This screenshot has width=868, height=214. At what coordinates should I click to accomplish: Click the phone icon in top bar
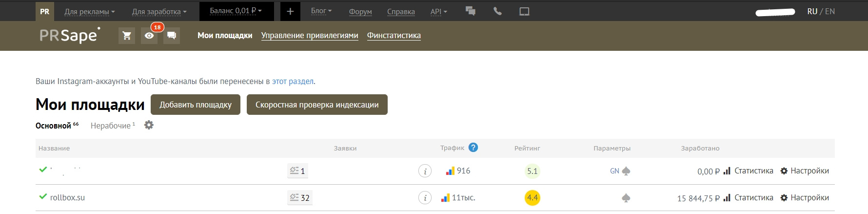click(x=497, y=11)
